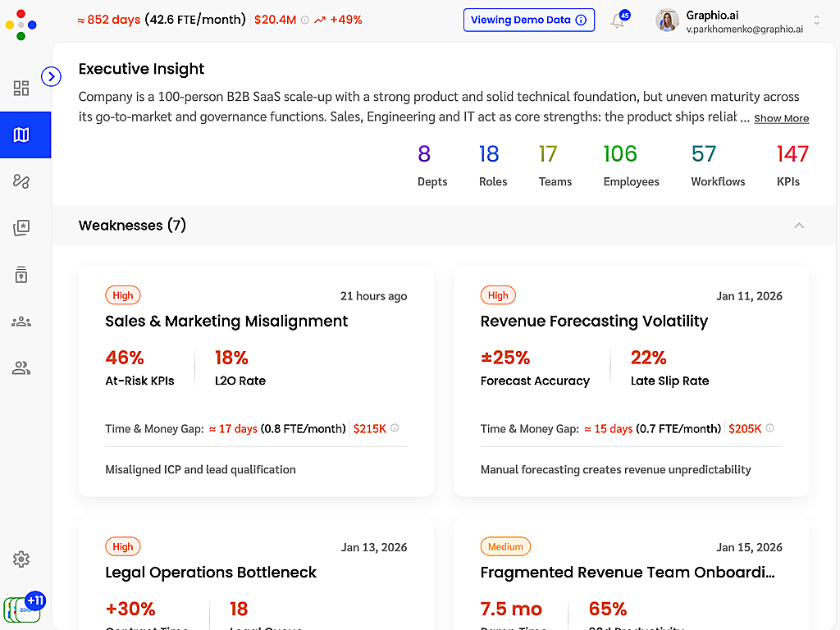This screenshot has width=840, height=630.
Task: Open the workflows icon below the map view
Action: (x=21, y=181)
